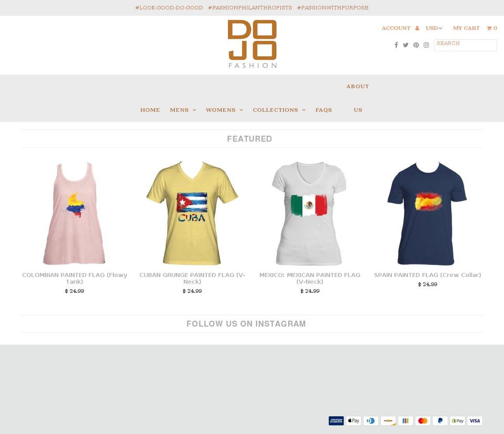Open the USD currency dropdown

(x=434, y=28)
